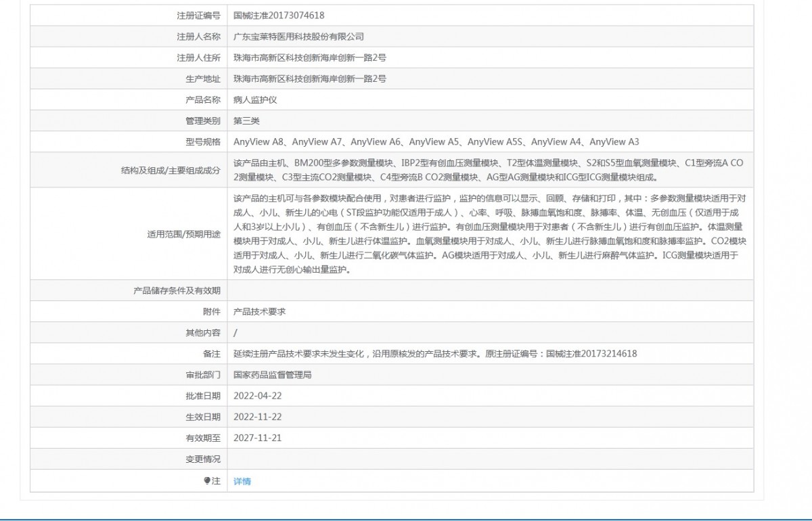Click the slash value in 其他内容 row
Image resolution: width=812 pixels, height=521 pixels.
point(235,332)
